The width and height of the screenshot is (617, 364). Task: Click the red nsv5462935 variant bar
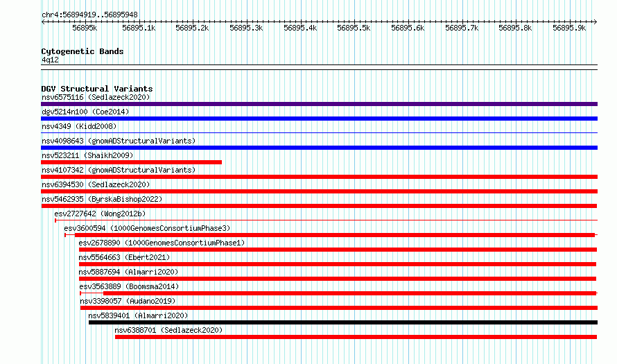[x=319, y=206]
